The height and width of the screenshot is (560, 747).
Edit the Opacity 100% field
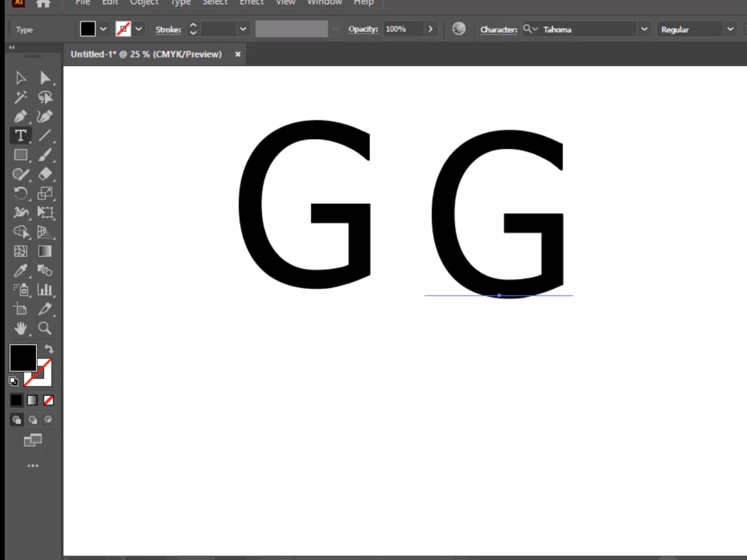point(403,29)
